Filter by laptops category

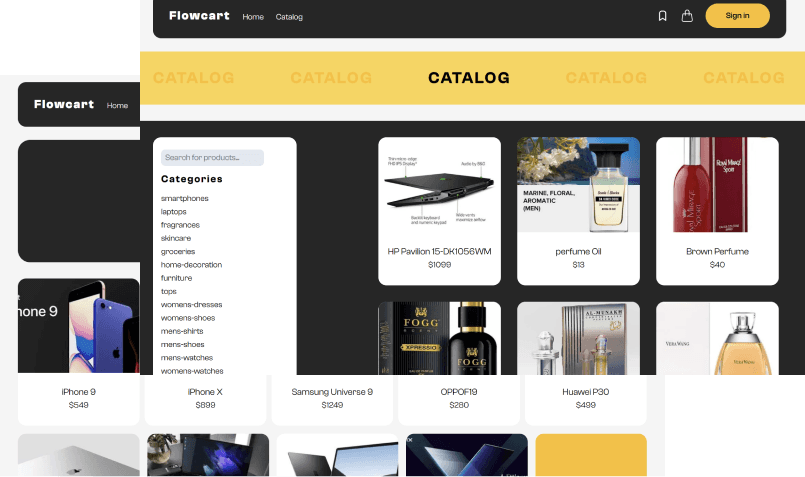(174, 212)
